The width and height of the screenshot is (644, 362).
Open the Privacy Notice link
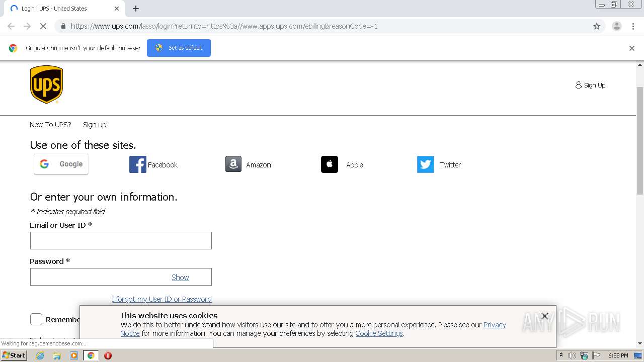(495, 325)
